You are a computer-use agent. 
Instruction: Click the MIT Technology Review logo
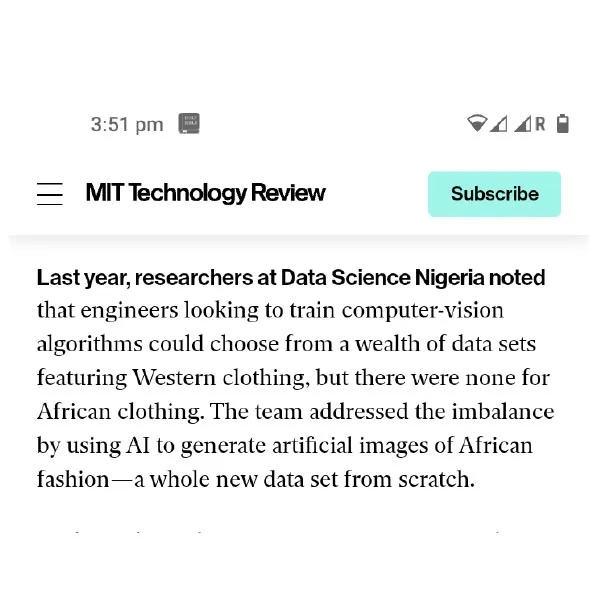point(206,193)
